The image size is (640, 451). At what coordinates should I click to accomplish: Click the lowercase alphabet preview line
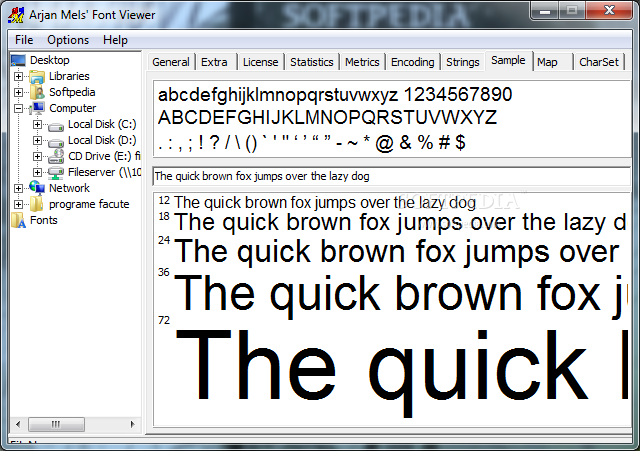(x=335, y=95)
